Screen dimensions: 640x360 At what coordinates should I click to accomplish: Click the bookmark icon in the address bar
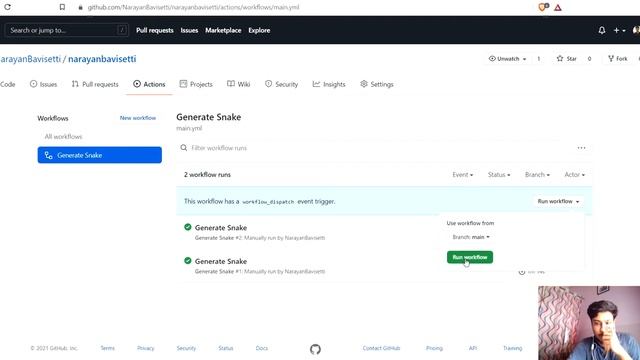coord(62,7)
